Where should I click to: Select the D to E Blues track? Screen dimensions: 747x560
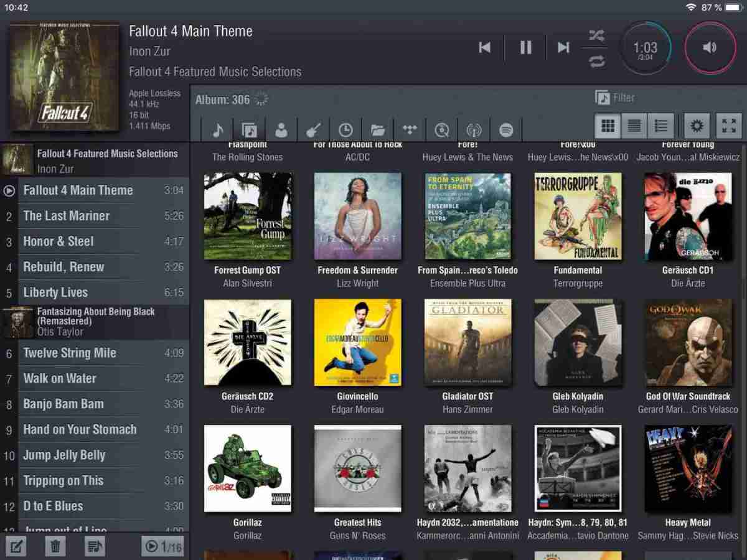coord(95,506)
